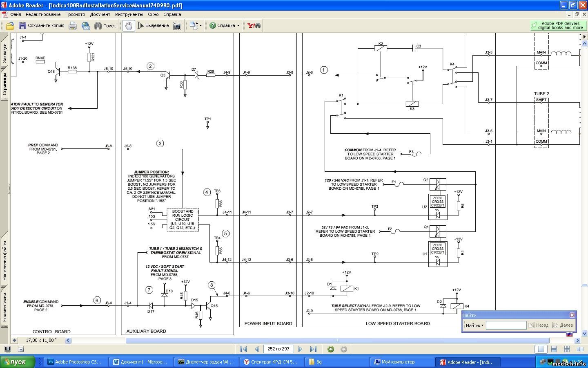Click the email document icon

pos(86,26)
